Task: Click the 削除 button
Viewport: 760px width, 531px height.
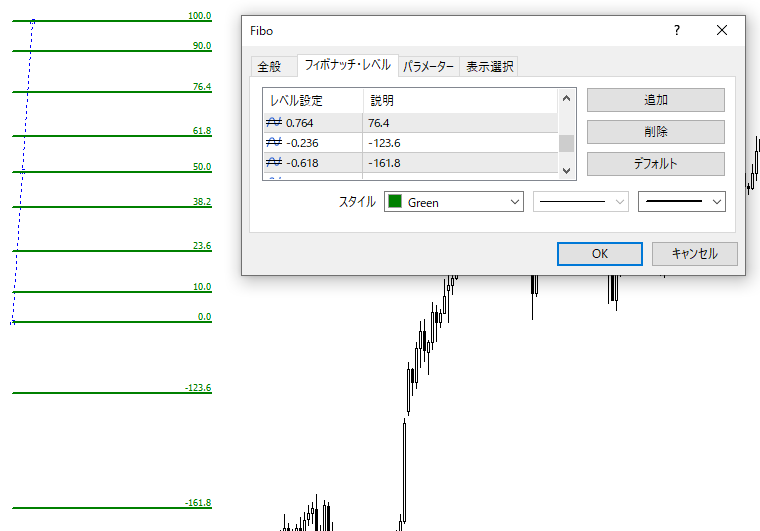Action: coord(655,132)
